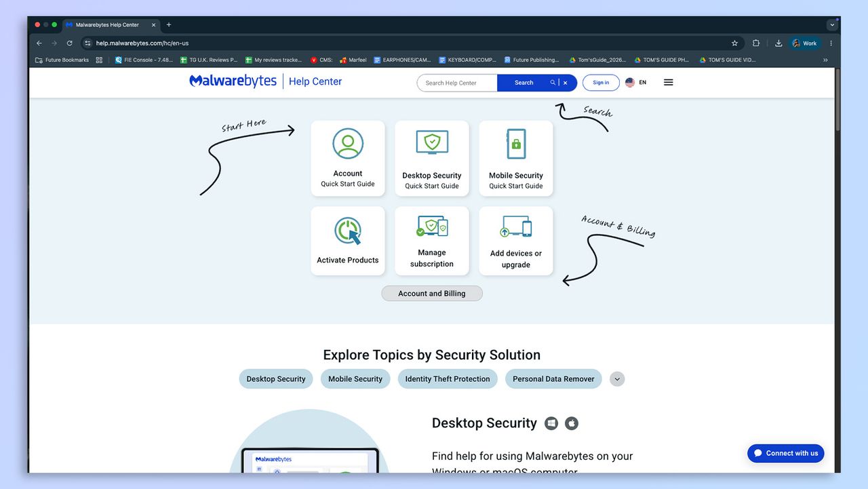
Task: Click the Windows icon beside Desktop Security
Action: pyautogui.click(x=551, y=423)
